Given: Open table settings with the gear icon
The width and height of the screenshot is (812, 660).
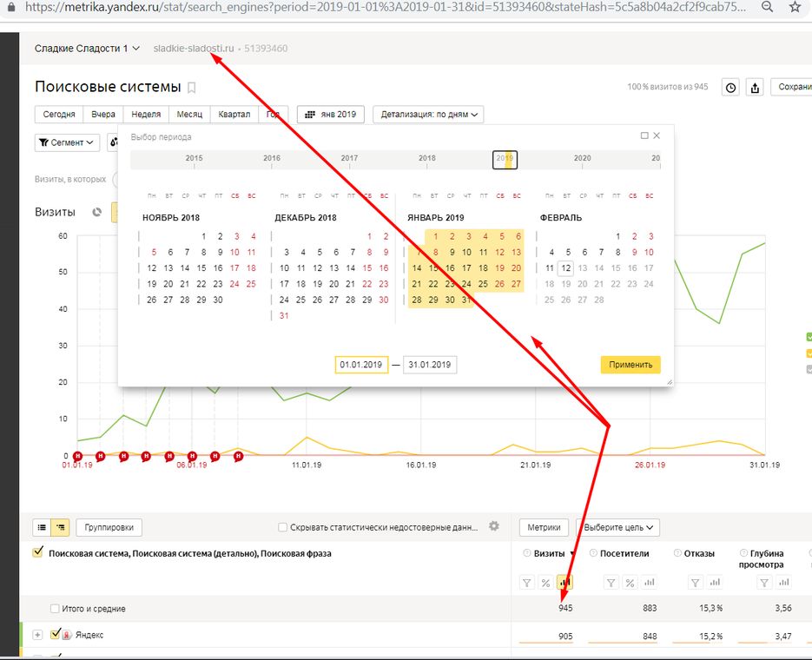Looking at the screenshot, I should tap(494, 526).
